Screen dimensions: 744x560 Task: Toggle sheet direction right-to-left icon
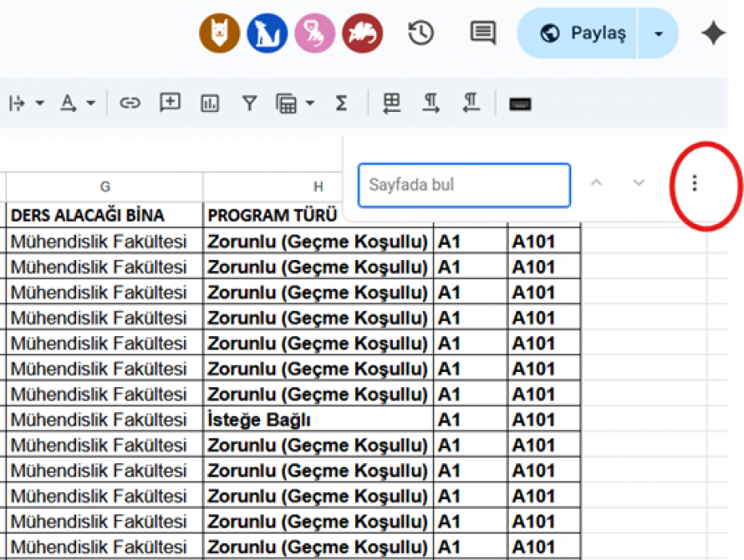coord(391,103)
